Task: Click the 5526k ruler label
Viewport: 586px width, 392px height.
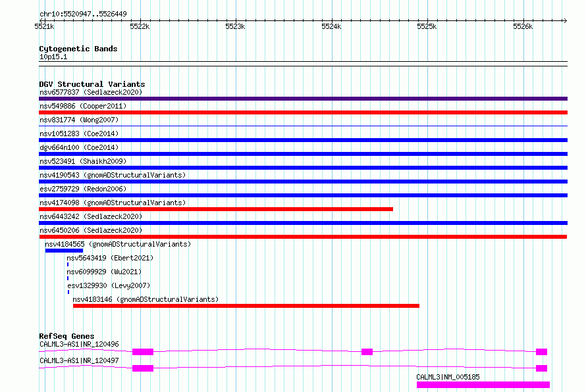Action: click(x=523, y=26)
